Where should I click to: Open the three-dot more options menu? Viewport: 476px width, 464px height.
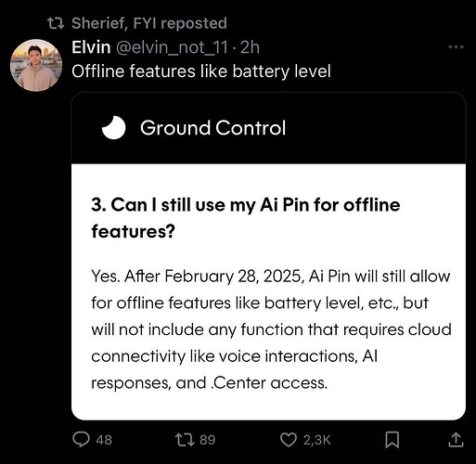[456, 47]
